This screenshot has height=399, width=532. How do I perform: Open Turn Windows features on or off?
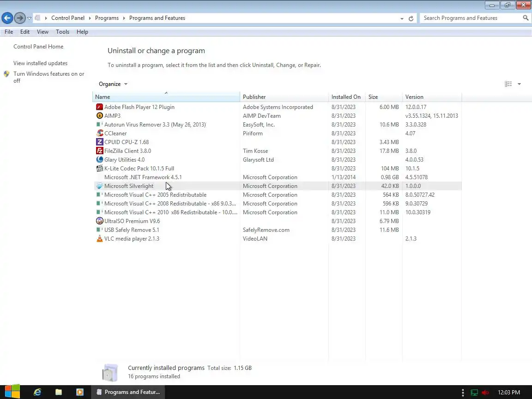48,78
